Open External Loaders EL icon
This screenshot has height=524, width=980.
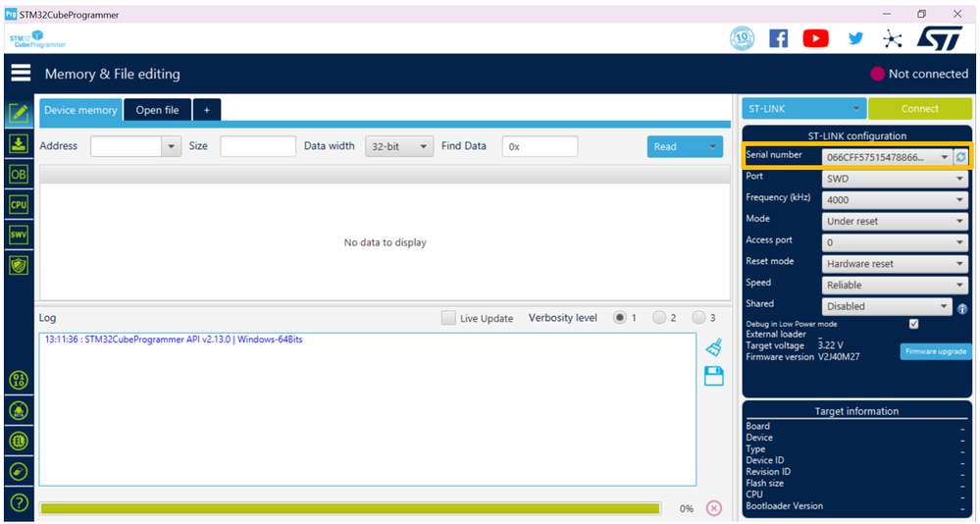[20, 441]
